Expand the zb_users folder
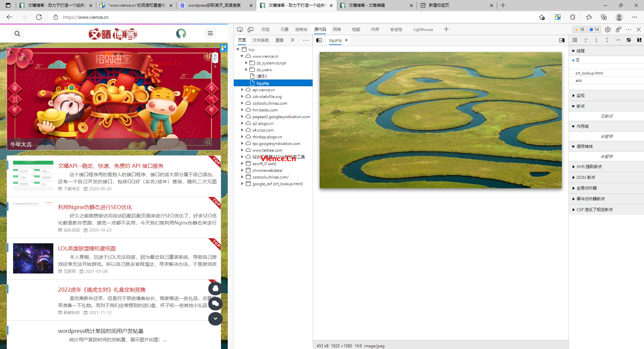644x349 pixels. (246, 70)
